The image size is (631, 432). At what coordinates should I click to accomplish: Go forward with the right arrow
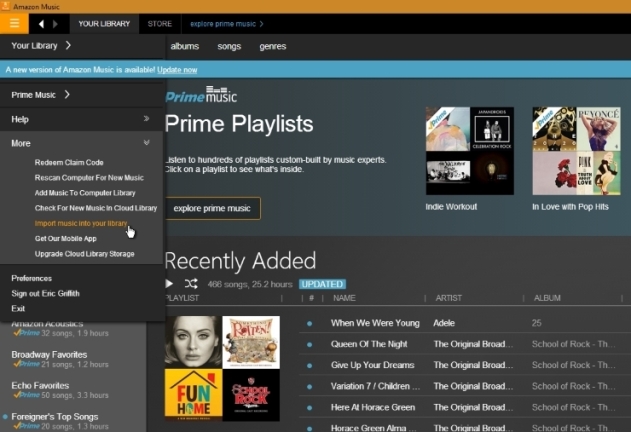click(56, 24)
